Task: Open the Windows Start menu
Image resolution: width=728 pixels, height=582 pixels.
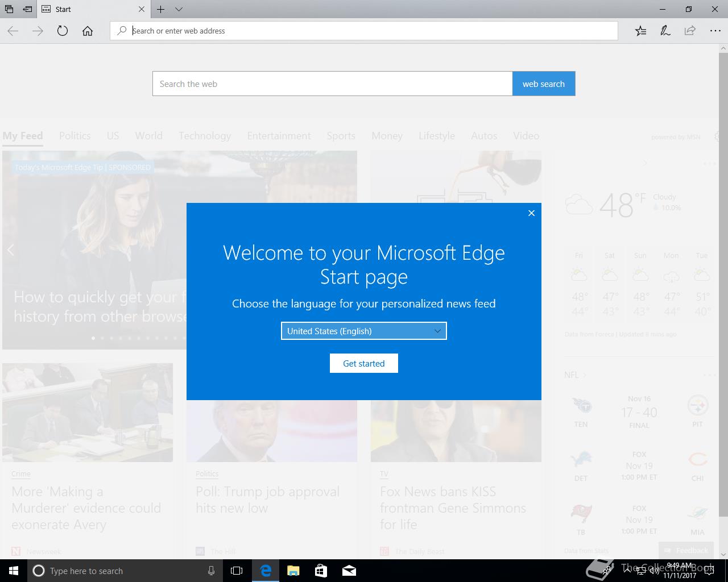Action: (14, 571)
